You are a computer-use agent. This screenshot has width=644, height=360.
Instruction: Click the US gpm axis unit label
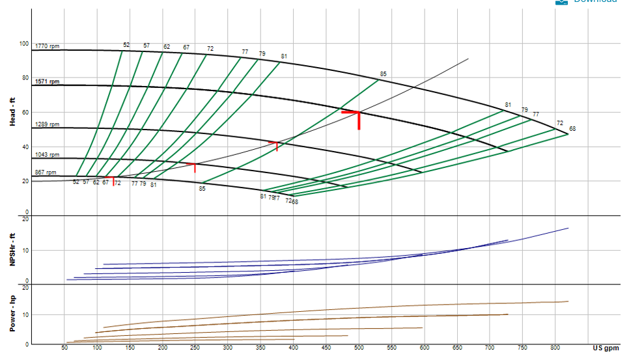(606, 348)
